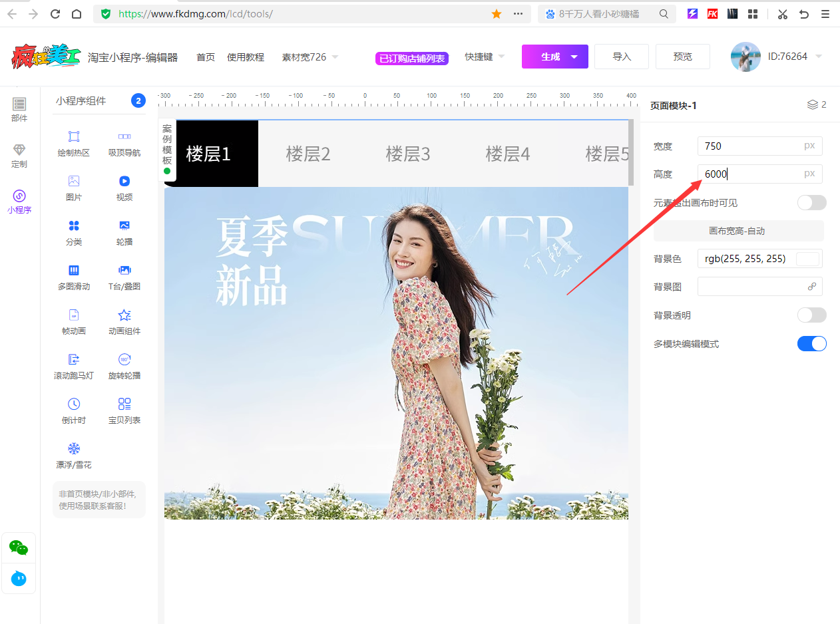The image size is (840, 624).
Task: Click the browser search box
Action: tap(607, 13)
